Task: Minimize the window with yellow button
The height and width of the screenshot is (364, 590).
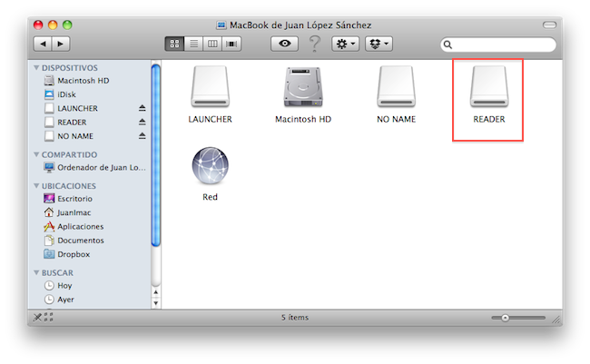Action: coord(53,25)
